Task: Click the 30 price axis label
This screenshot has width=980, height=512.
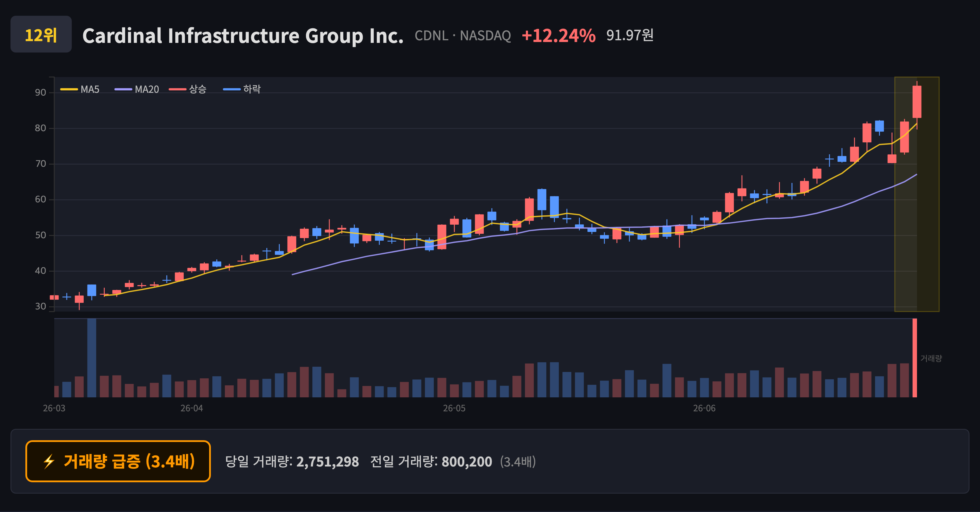Action: click(40, 307)
